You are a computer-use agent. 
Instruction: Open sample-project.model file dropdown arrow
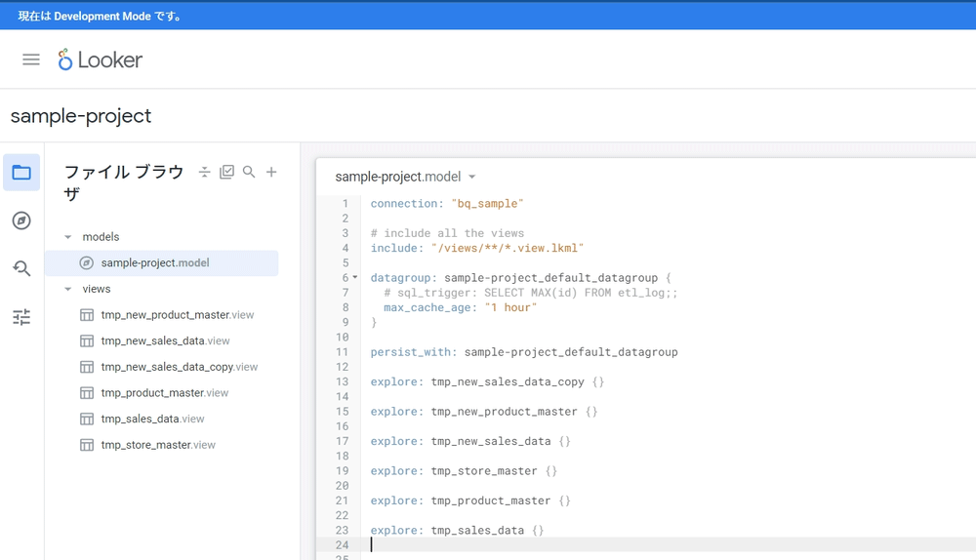(472, 178)
